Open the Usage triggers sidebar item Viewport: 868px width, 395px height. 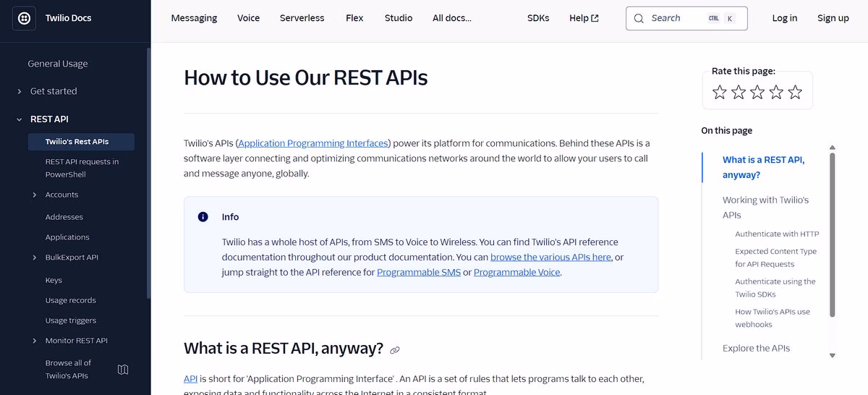pyautogui.click(x=71, y=320)
